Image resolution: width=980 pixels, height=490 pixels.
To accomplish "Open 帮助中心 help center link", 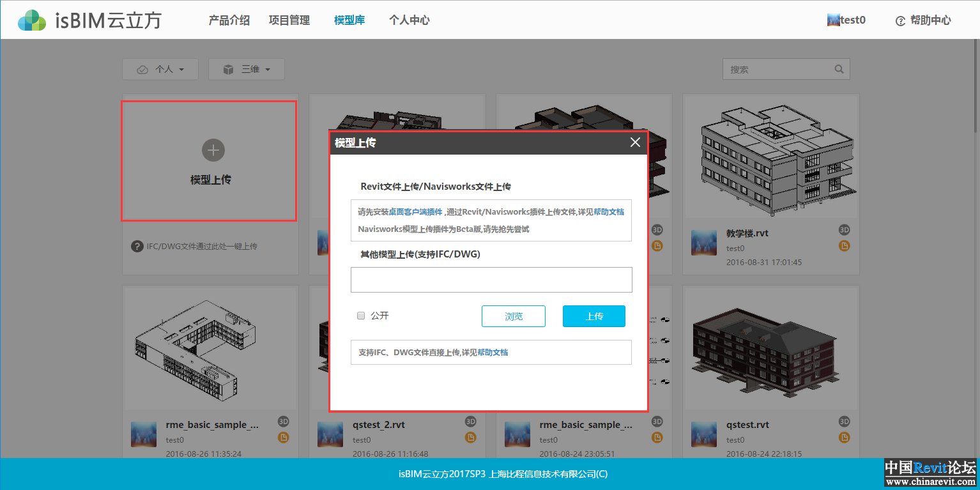I will 923,20.
